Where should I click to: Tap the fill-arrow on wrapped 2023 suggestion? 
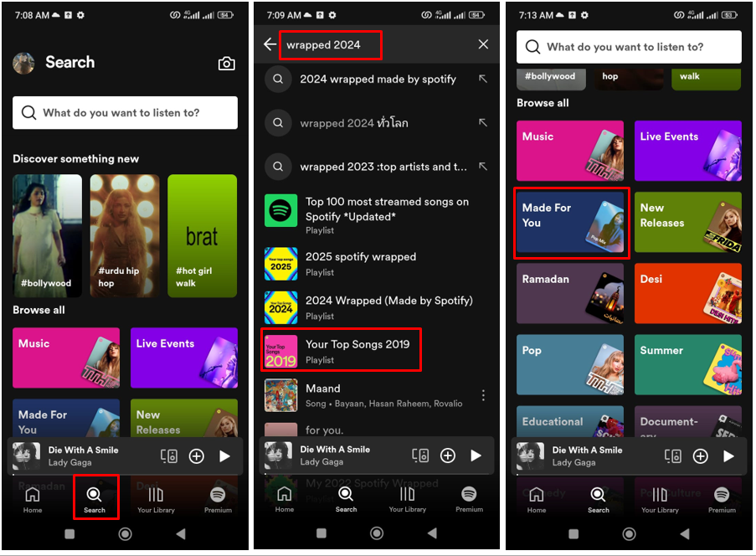481,167
